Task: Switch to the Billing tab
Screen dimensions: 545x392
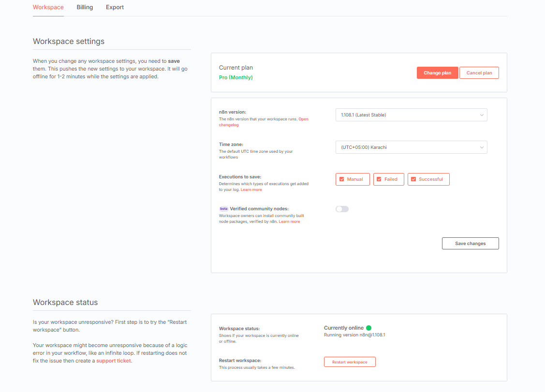Action: click(85, 7)
